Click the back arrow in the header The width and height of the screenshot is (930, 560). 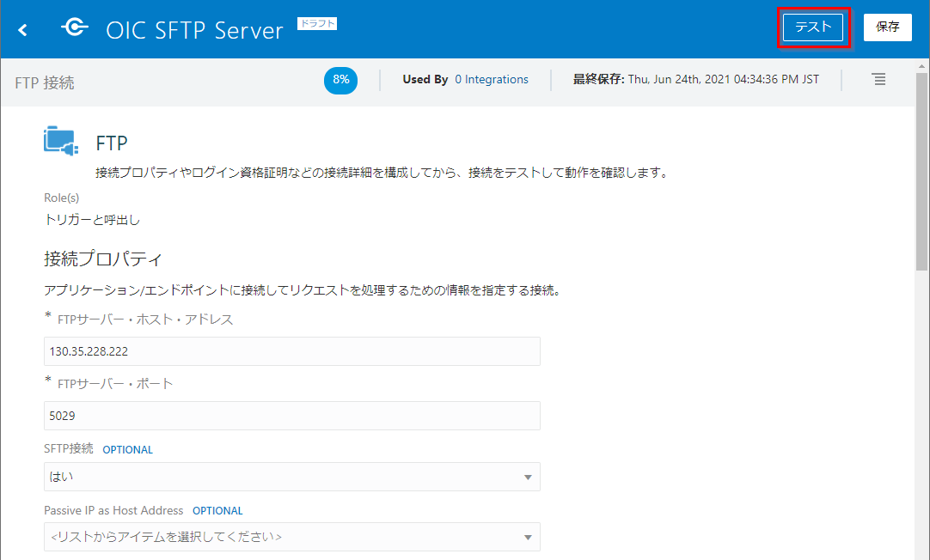point(23,30)
